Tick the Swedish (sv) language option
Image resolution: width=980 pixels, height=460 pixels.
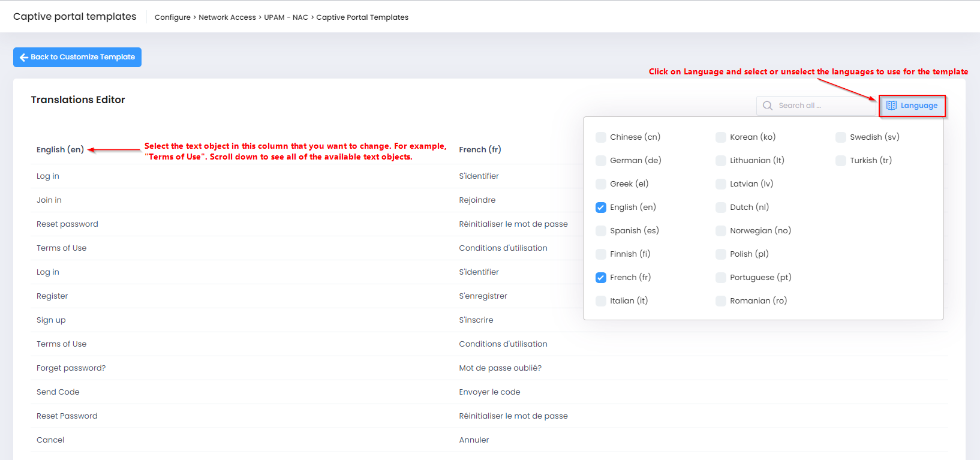[841, 137]
